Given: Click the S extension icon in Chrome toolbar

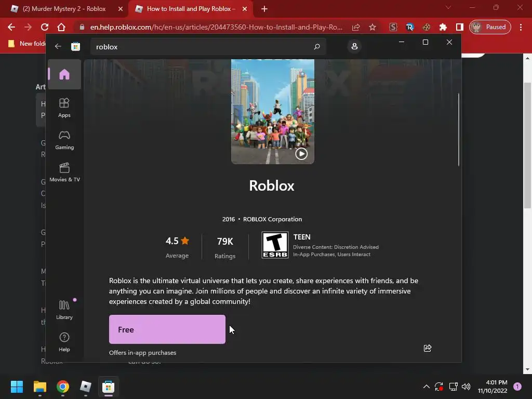Looking at the screenshot, I should [393, 27].
